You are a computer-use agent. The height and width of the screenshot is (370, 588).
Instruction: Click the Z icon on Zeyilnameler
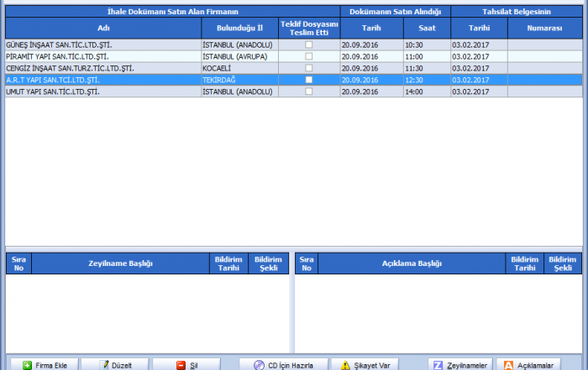click(438, 365)
